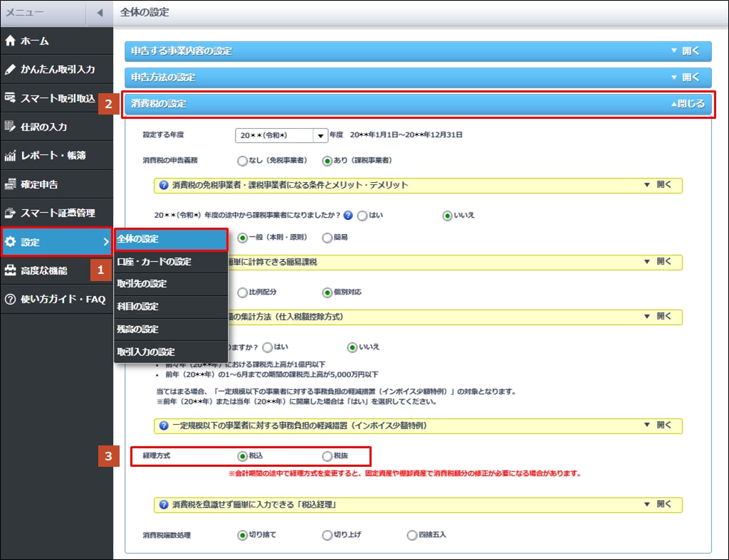Go to ホーム in sidebar
Viewport: 729px width, 560px height.
[56, 41]
